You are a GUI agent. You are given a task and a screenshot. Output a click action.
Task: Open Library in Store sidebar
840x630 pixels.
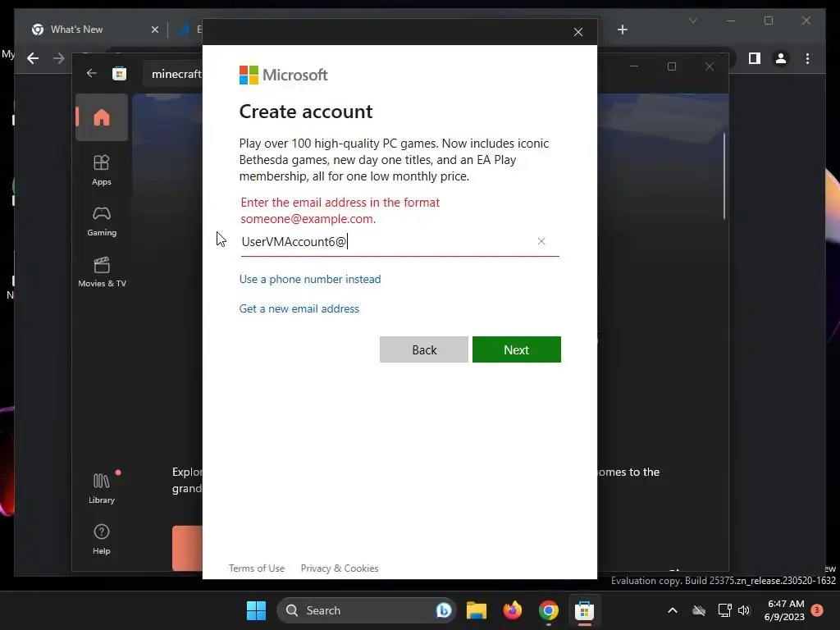102,488
